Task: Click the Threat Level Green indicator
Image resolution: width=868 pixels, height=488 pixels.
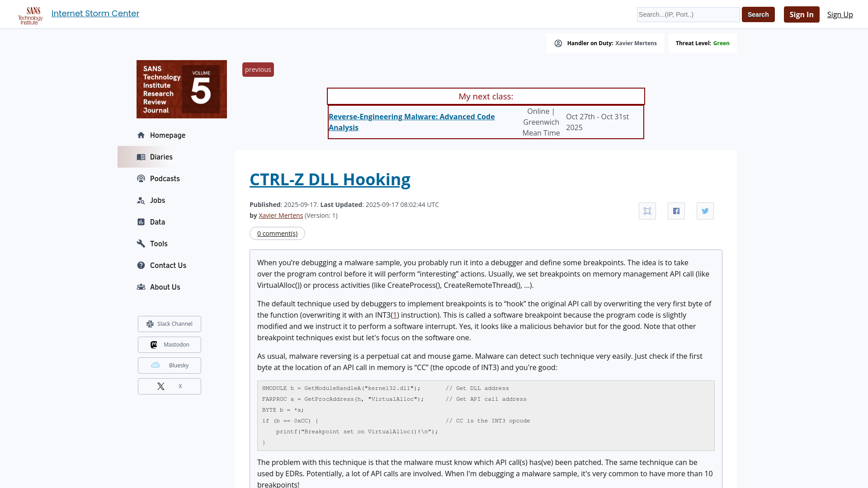Action: (703, 43)
